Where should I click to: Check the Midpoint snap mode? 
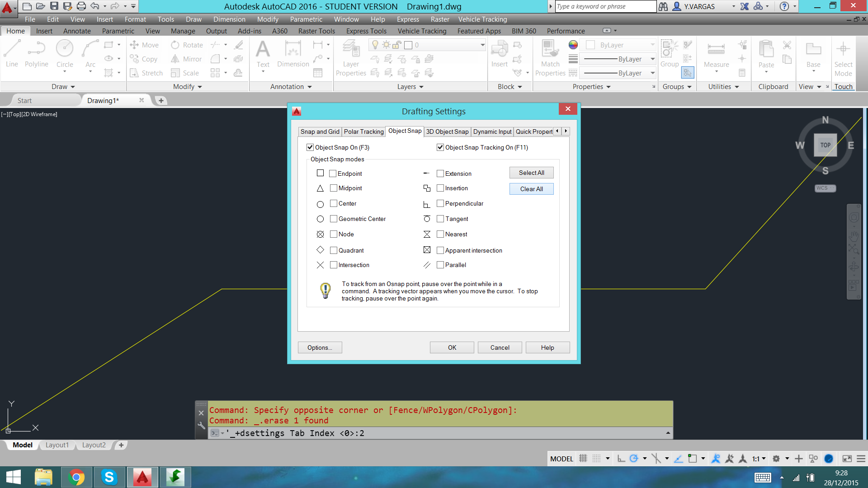pos(334,188)
